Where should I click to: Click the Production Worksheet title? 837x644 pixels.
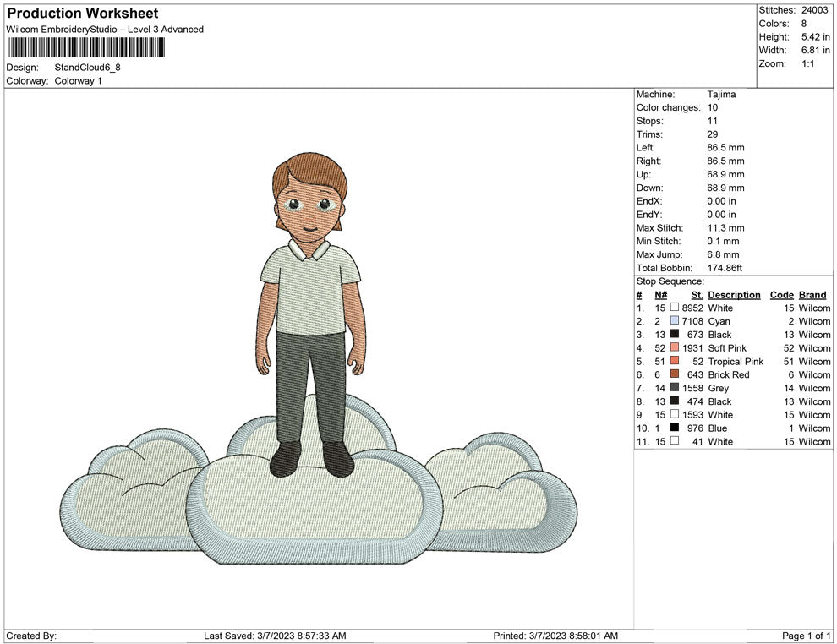[x=83, y=14]
